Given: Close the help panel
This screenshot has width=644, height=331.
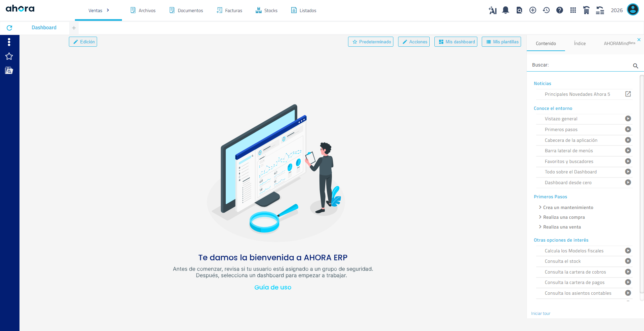Looking at the screenshot, I should click(x=639, y=40).
